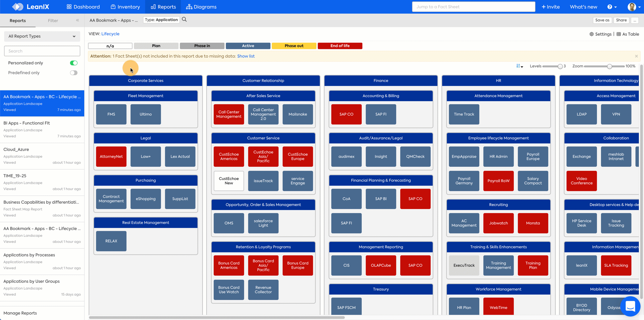Click the Treasury section header

[381, 289]
